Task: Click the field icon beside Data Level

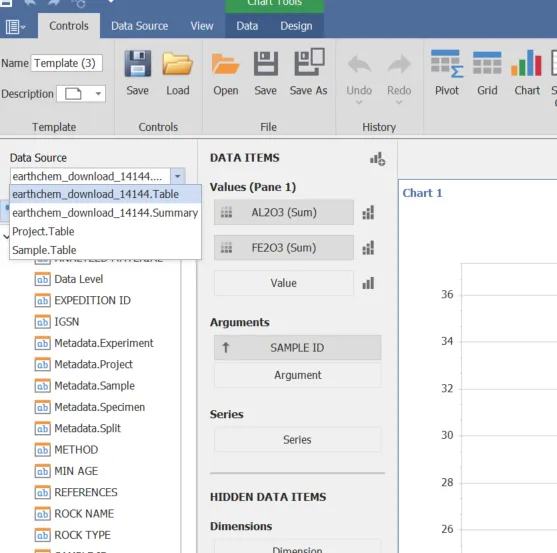Action: point(43,280)
